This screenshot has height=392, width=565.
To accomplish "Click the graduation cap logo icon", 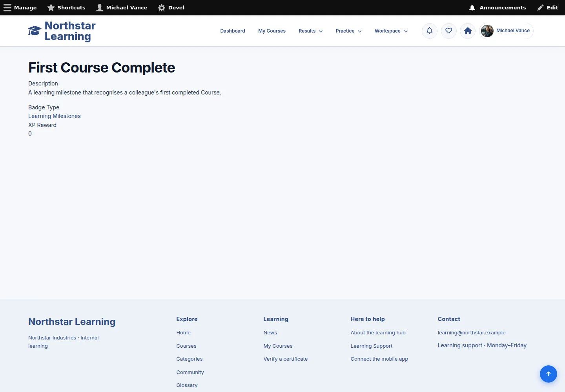I will click(35, 31).
